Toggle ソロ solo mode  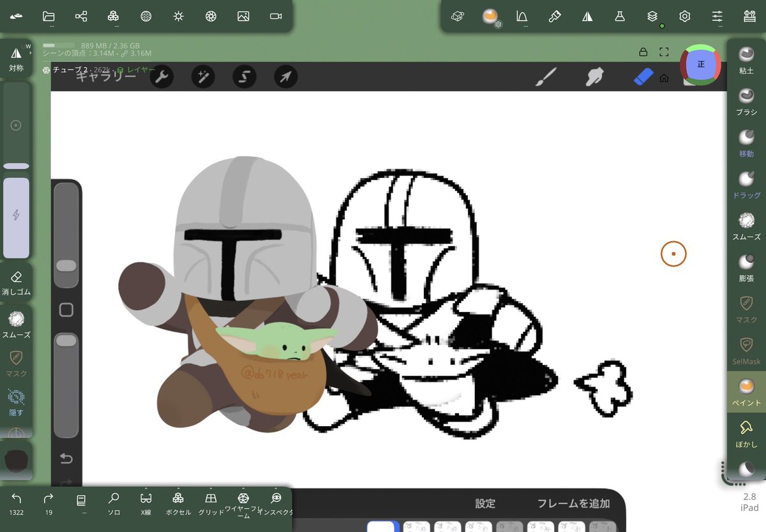click(114, 503)
